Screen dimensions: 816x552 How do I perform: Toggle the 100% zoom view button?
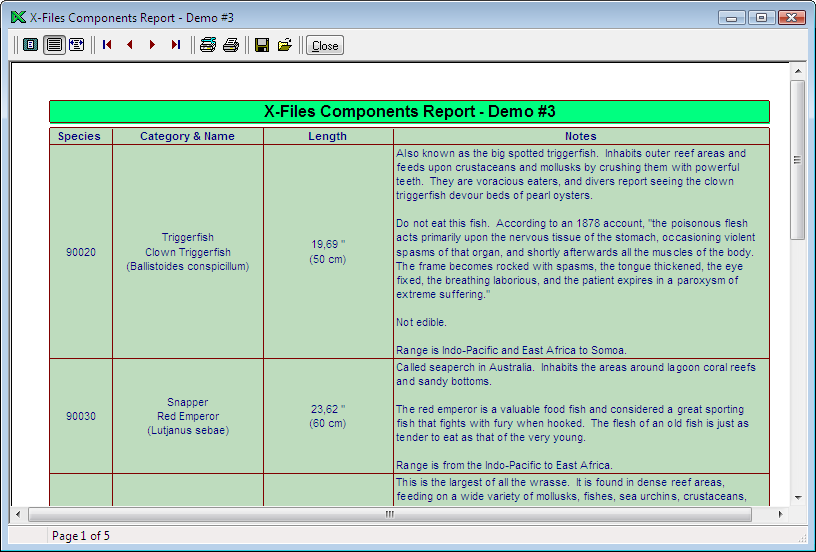click(54, 45)
